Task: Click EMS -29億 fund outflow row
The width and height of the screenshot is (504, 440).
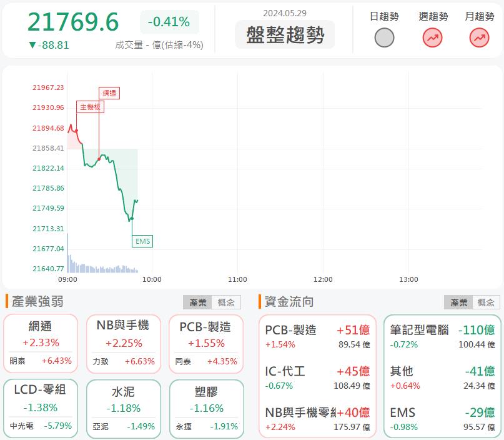Action: tap(442, 419)
